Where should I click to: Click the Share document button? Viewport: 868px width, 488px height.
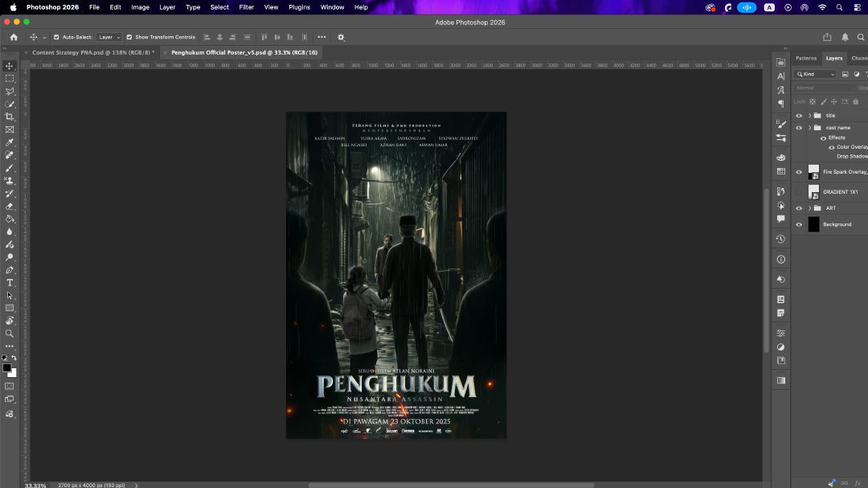(x=827, y=37)
